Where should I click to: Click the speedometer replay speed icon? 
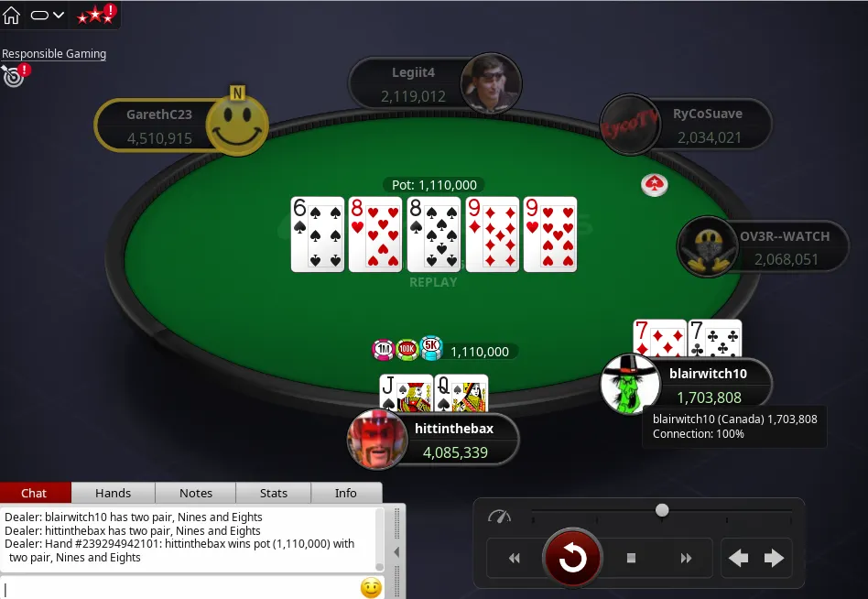coord(499,517)
